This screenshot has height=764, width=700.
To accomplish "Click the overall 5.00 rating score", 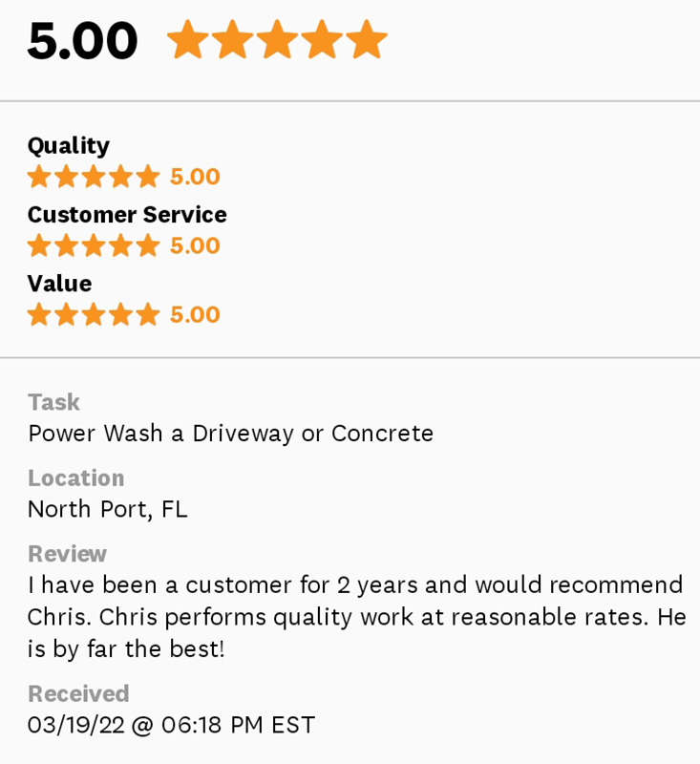I will coord(83,42).
